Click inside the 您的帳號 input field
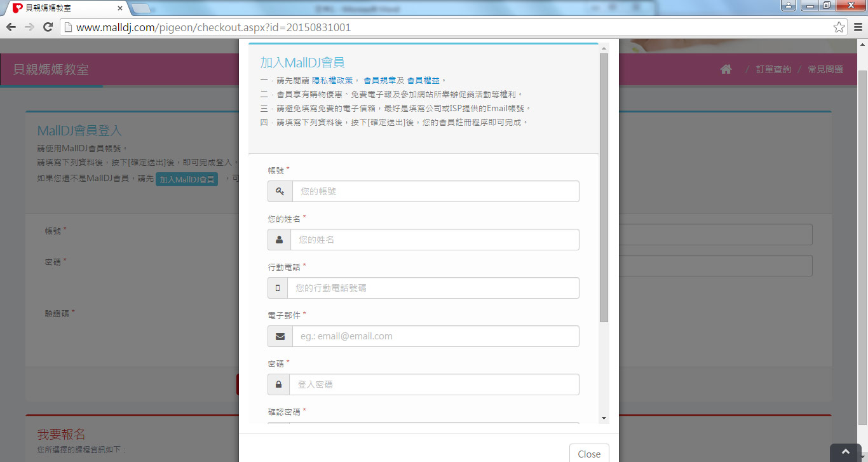 tap(435, 191)
